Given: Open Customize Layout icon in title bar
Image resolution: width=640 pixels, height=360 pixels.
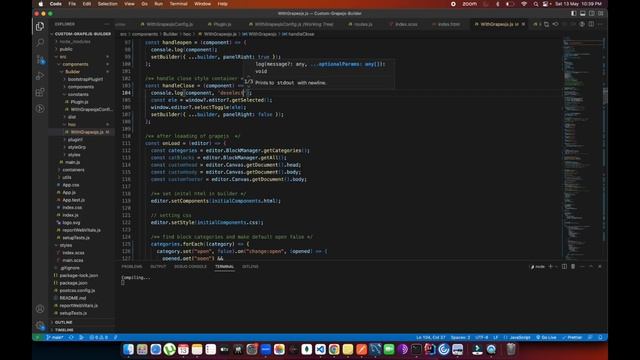Looking at the screenshot, I should pyautogui.click(x=600, y=13).
